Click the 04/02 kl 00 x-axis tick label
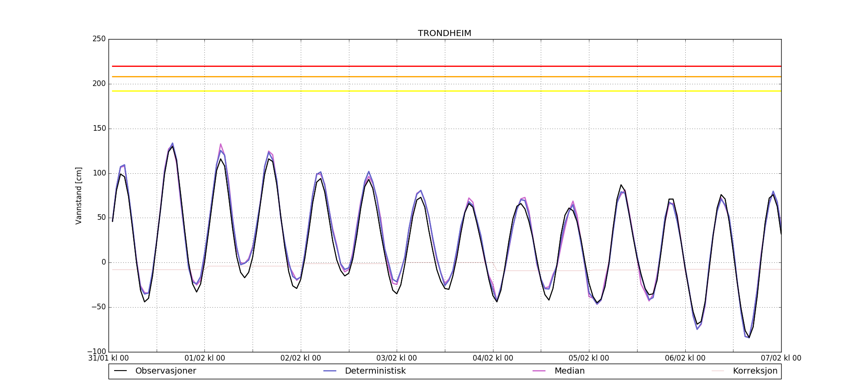868x391 pixels. click(493, 358)
